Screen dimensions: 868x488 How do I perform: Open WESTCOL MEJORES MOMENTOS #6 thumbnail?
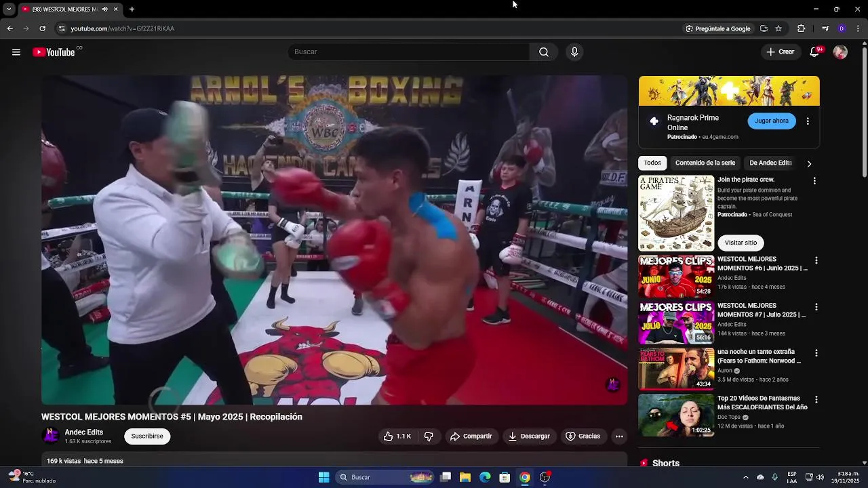pos(676,277)
